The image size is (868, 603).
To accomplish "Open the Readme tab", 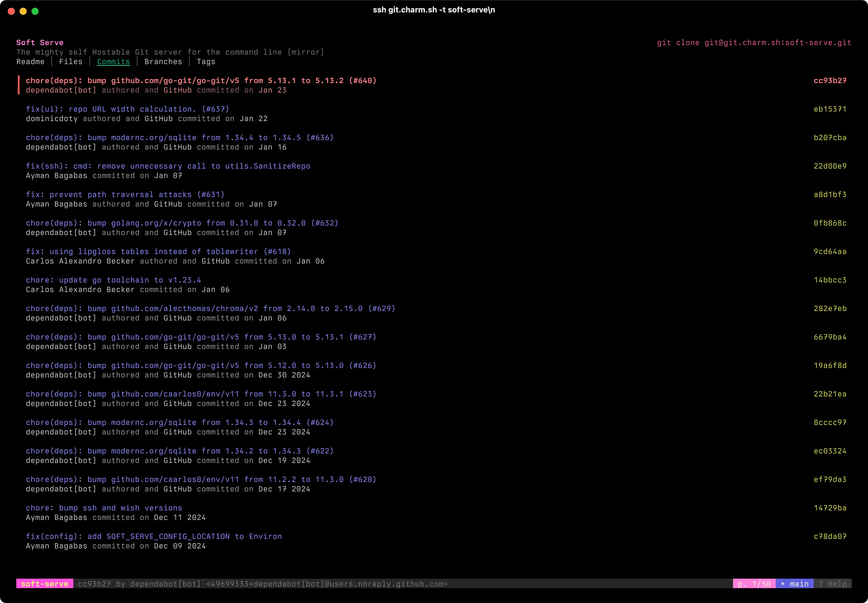I will tap(30, 62).
